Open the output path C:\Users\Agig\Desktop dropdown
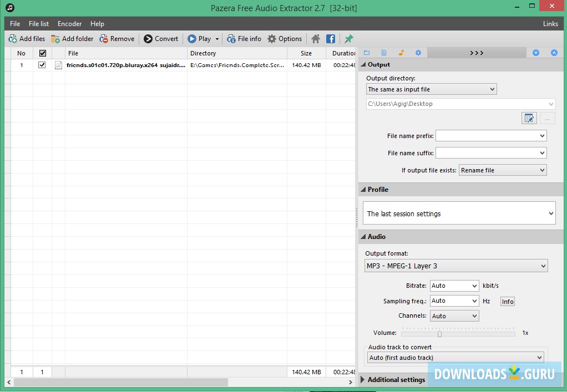Image resolution: width=567 pixels, height=392 pixels. click(460, 104)
